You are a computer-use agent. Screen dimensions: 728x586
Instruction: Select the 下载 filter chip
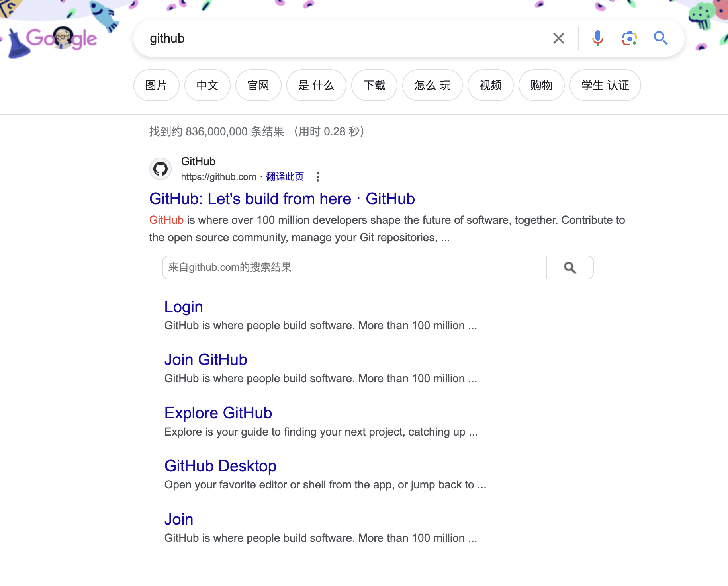(x=374, y=85)
